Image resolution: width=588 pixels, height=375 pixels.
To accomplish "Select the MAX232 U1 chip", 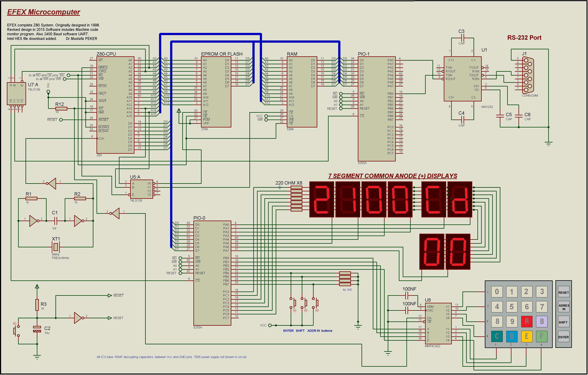I will coord(462,79).
